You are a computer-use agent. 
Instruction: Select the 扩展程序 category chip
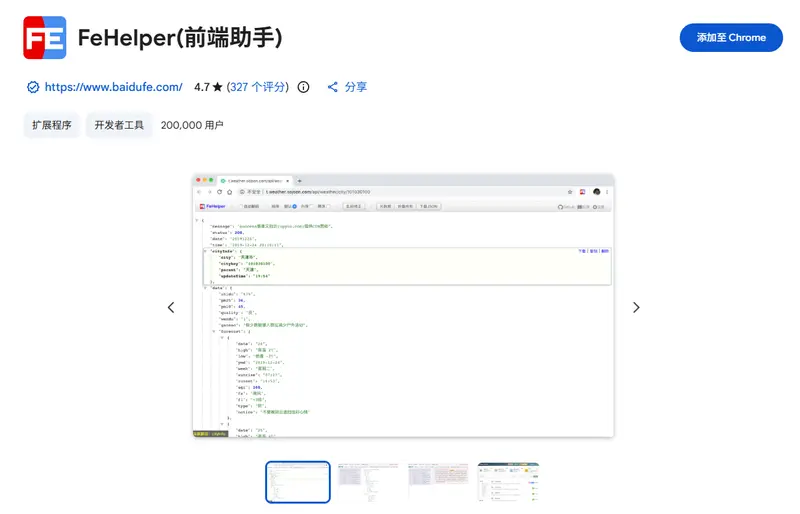tap(52, 125)
